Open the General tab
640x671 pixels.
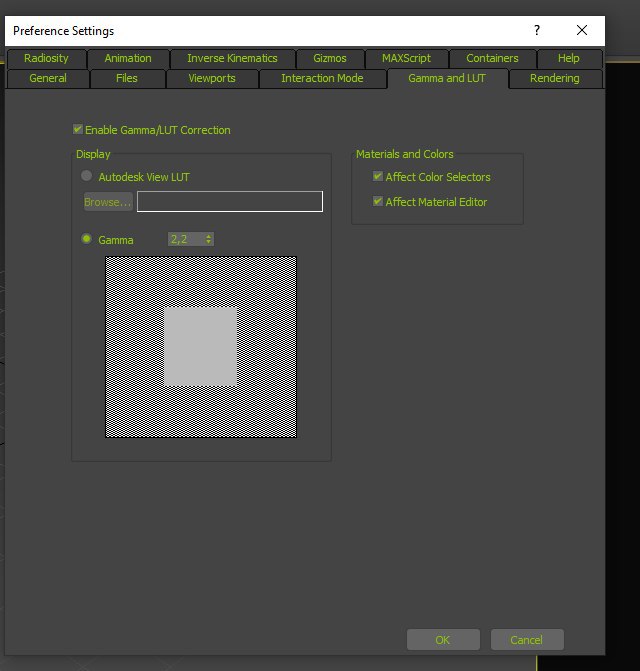click(48, 78)
